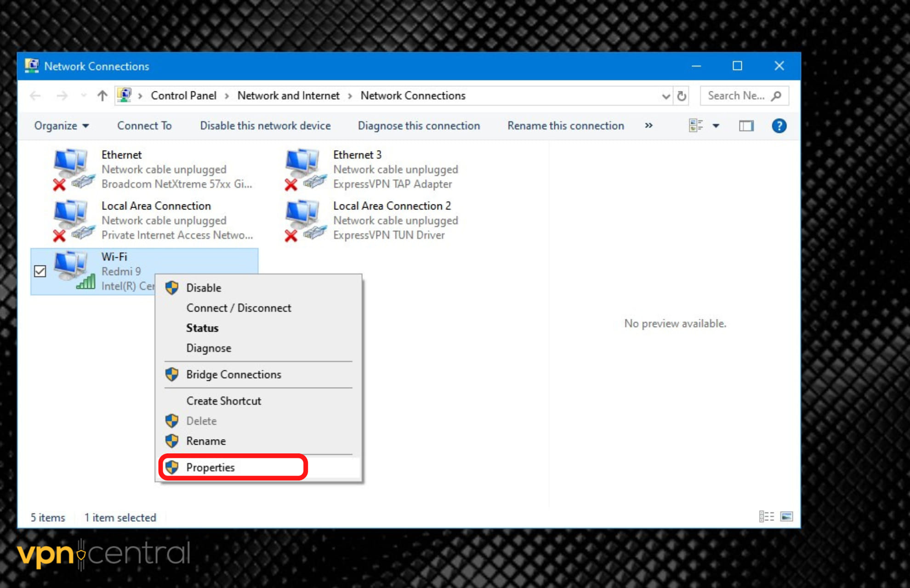Screen dimensions: 910x588
Task: Click the Ethernet adapter icon
Action: tap(71, 169)
